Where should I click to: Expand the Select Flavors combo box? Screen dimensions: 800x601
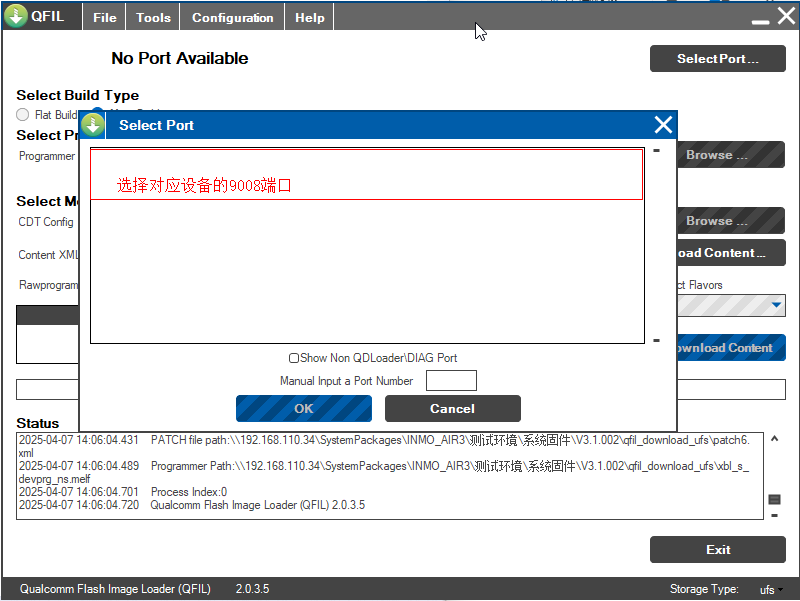point(776,306)
